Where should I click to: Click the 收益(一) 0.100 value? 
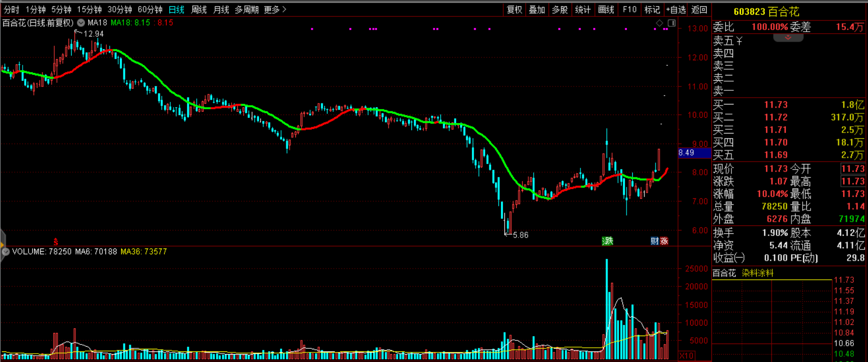pyautogui.click(x=776, y=258)
